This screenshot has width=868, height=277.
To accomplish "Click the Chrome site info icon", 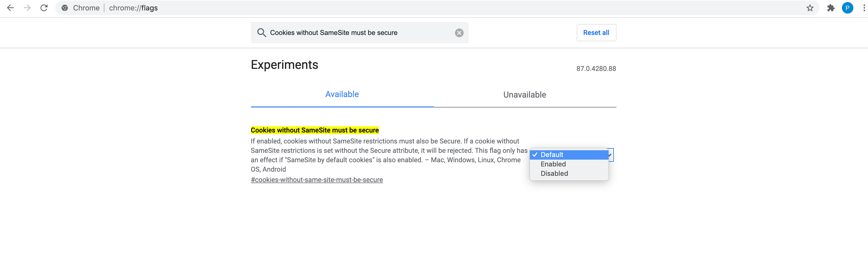I will tap(65, 8).
